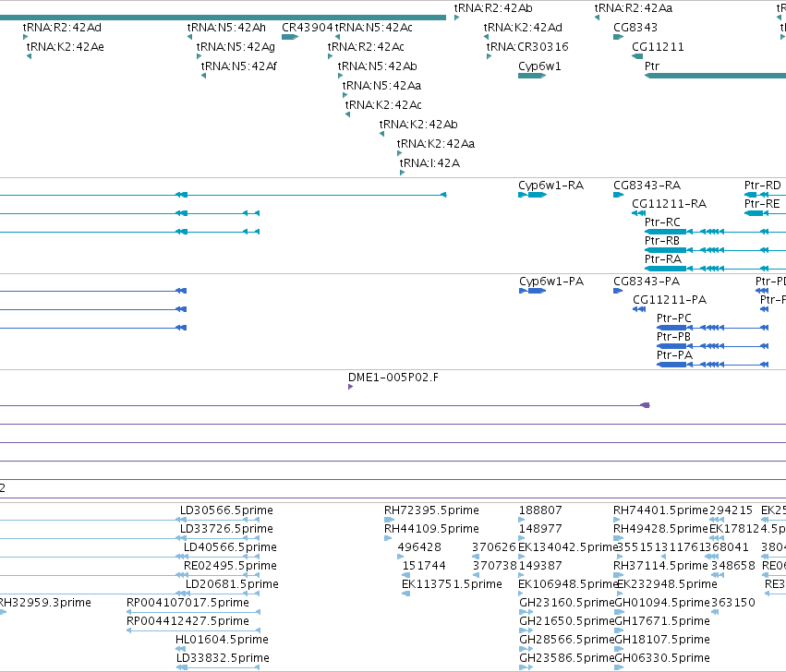Screen dimensions: 786x672
Task: Click the LD33726.5prime EST label
Action: point(226,529)
